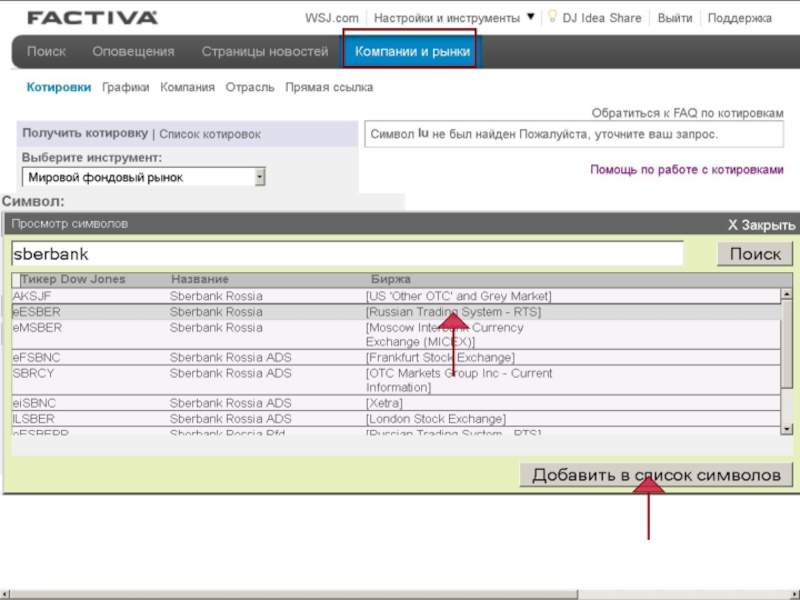Go to the Оповещения tab

133,51
